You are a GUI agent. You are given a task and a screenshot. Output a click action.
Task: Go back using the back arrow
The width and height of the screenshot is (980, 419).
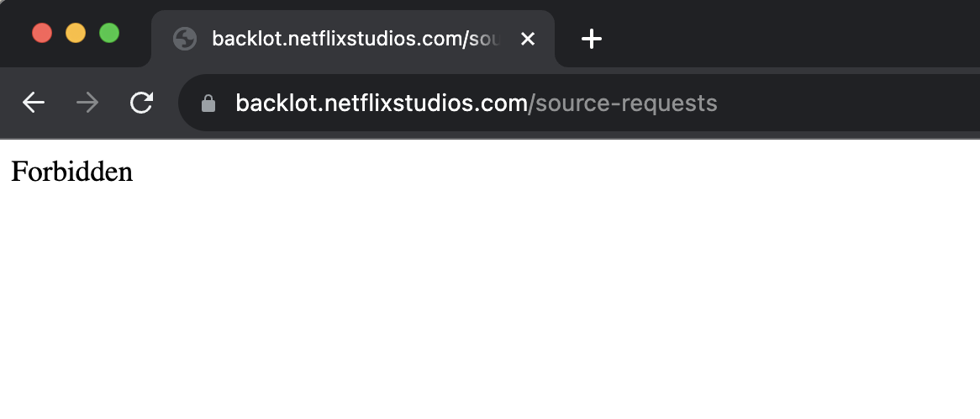point(33,103)
